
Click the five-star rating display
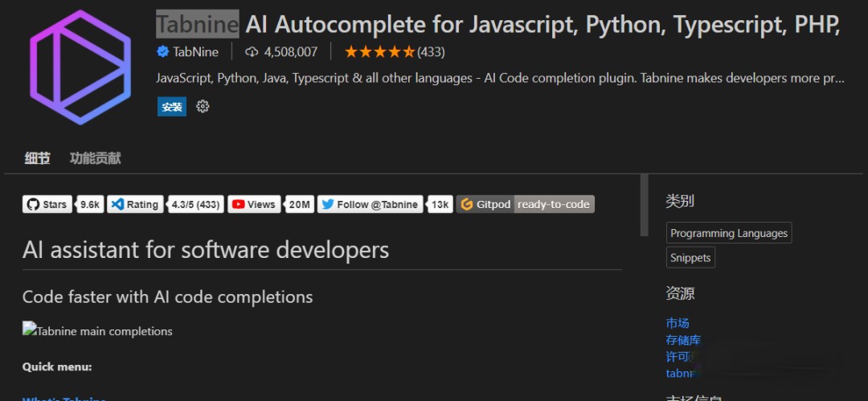point(379,51)
